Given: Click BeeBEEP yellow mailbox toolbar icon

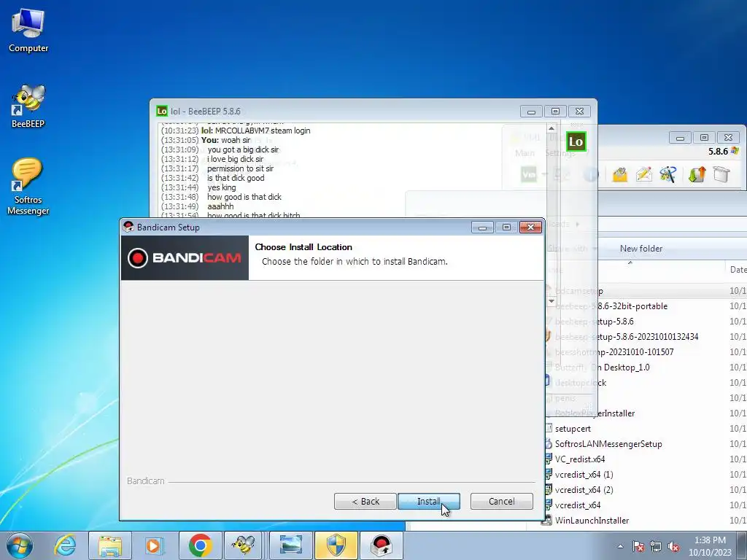Looking at the screenshot, I should (x=619, y=175).
